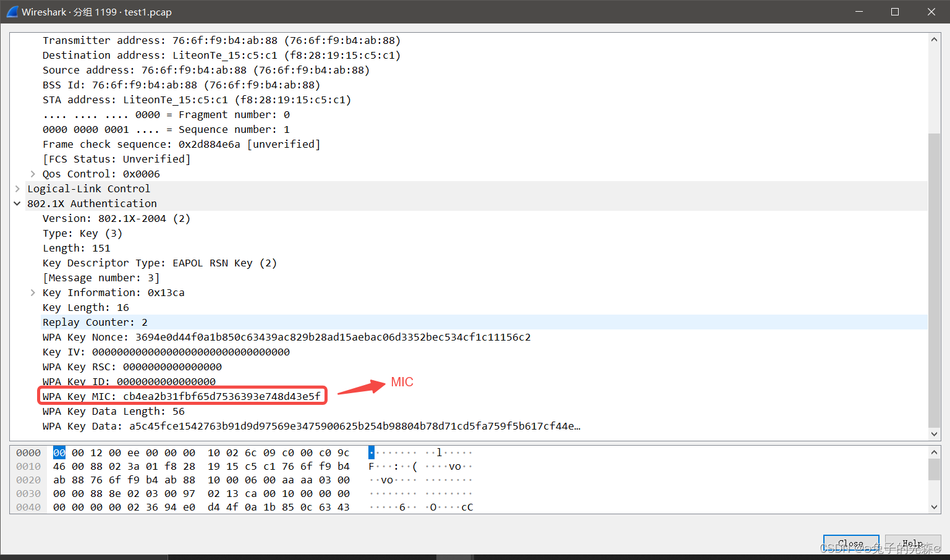Click the hex pane scrollbar down arrow
Viewport: 950px width, 560px height.
click(934, 507)
